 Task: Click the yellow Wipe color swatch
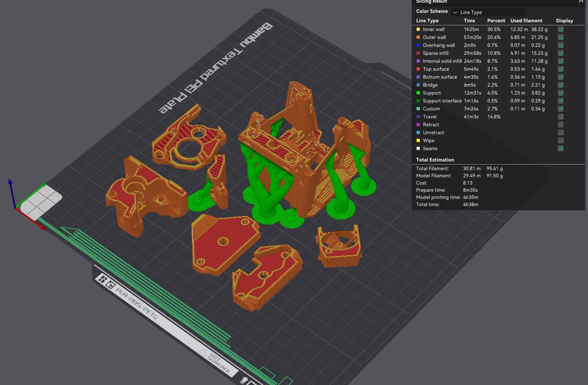tap(418, 140)
